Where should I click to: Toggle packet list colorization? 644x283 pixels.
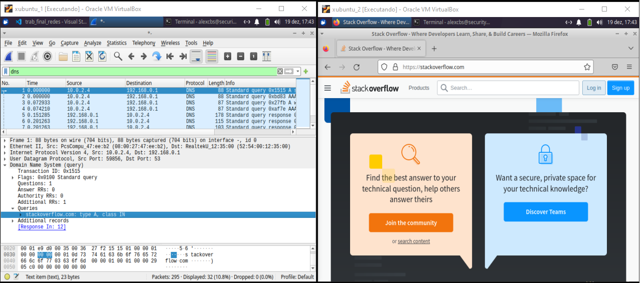[x=212, y=56]
